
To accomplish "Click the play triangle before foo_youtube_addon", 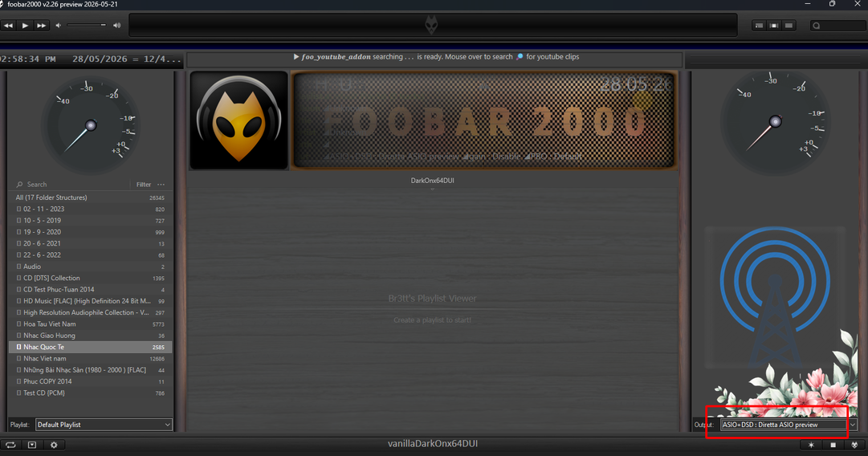I will (296, 57).
